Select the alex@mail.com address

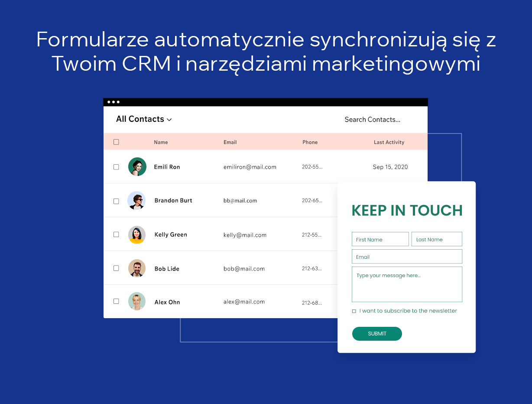tap(244, 302)
